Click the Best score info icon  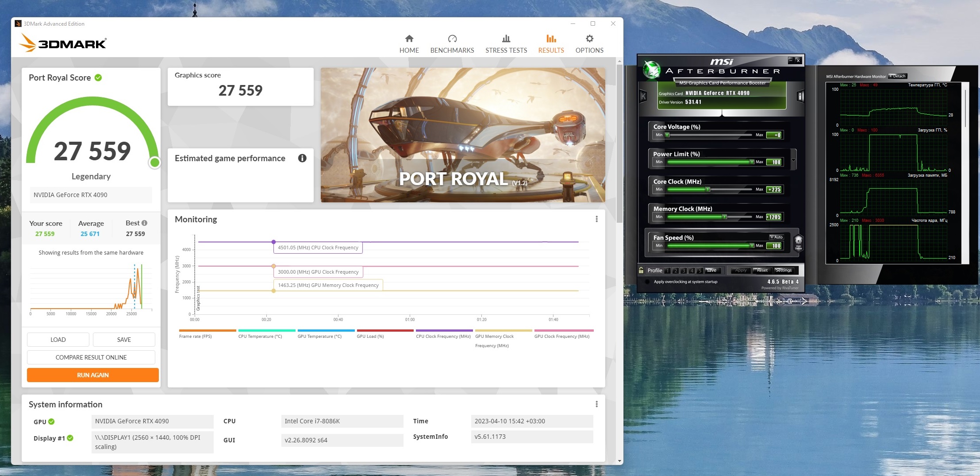click(144, 223)
